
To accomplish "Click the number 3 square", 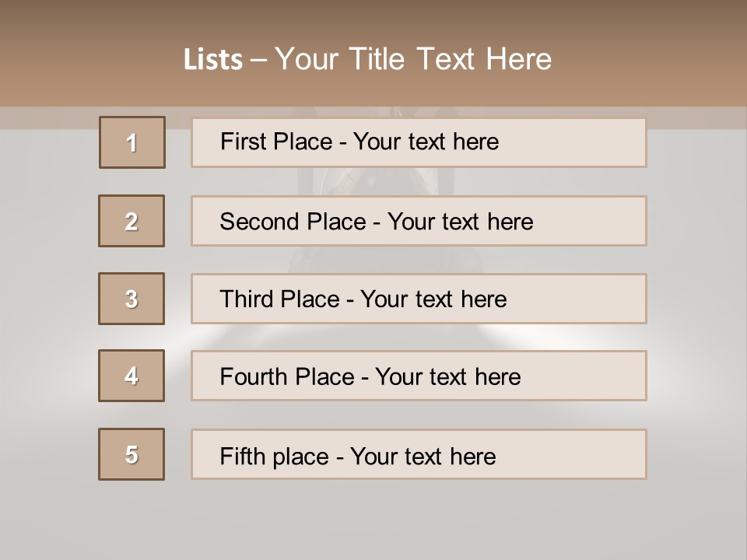I will 132,299.
